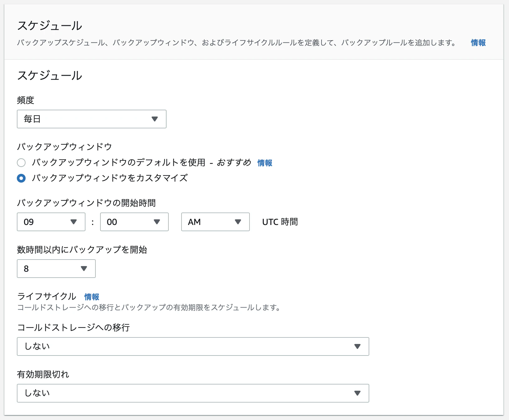This screenshot has height=420, width=509.
Task: Select the default backup window radio option
Action: click(21, 163)
